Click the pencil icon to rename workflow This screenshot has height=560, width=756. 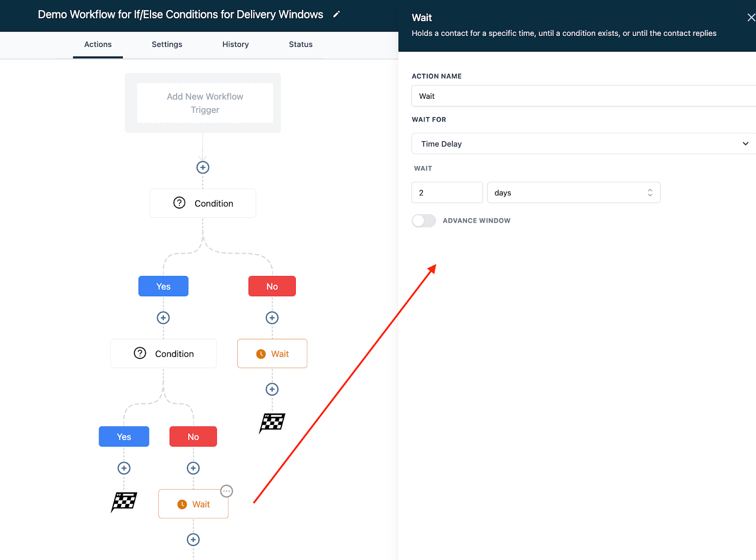(336, 15)
